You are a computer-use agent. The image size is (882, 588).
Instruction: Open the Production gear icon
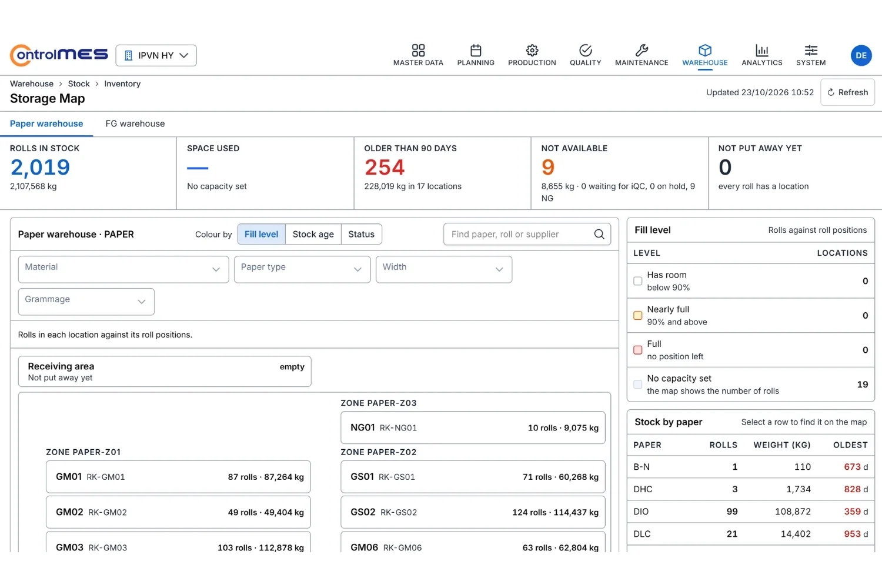coord(532,50)
